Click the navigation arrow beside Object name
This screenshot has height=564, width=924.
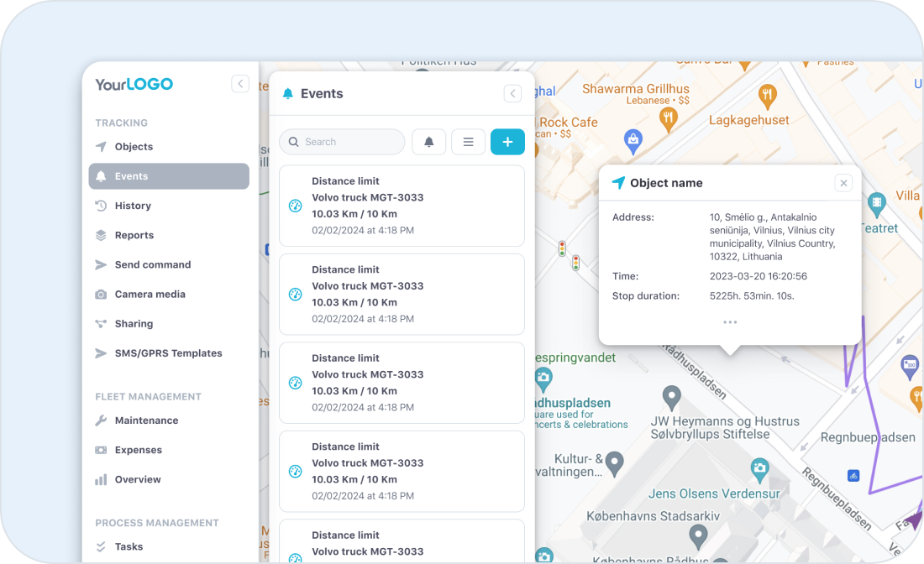(x=618, y=183)
